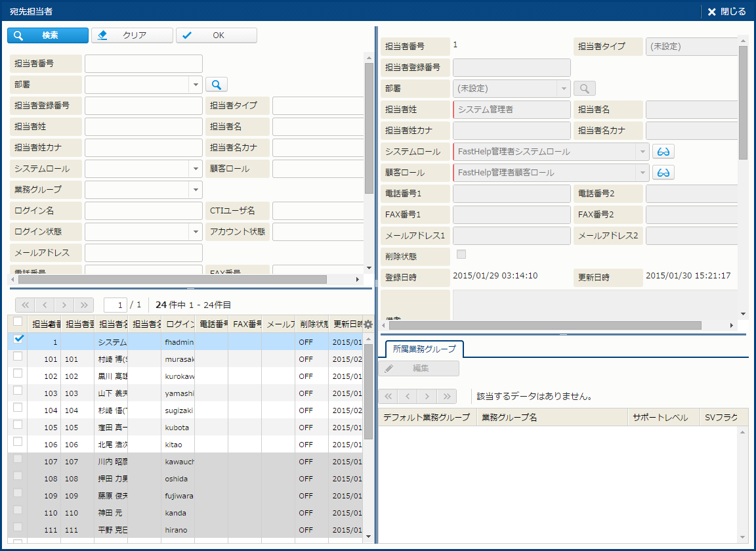Click glasses icon next to 顧客ロール field

pyautogui.click(x=663, y=173)
